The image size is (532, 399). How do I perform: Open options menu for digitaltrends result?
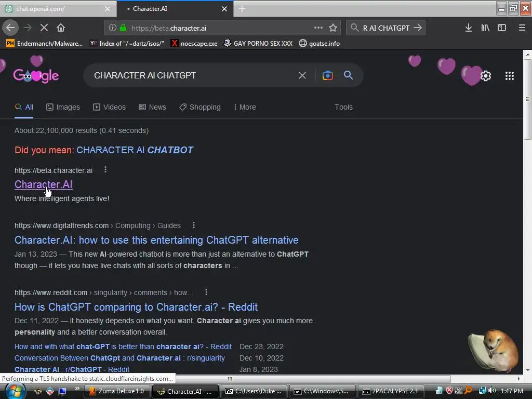tap(194, 225)
